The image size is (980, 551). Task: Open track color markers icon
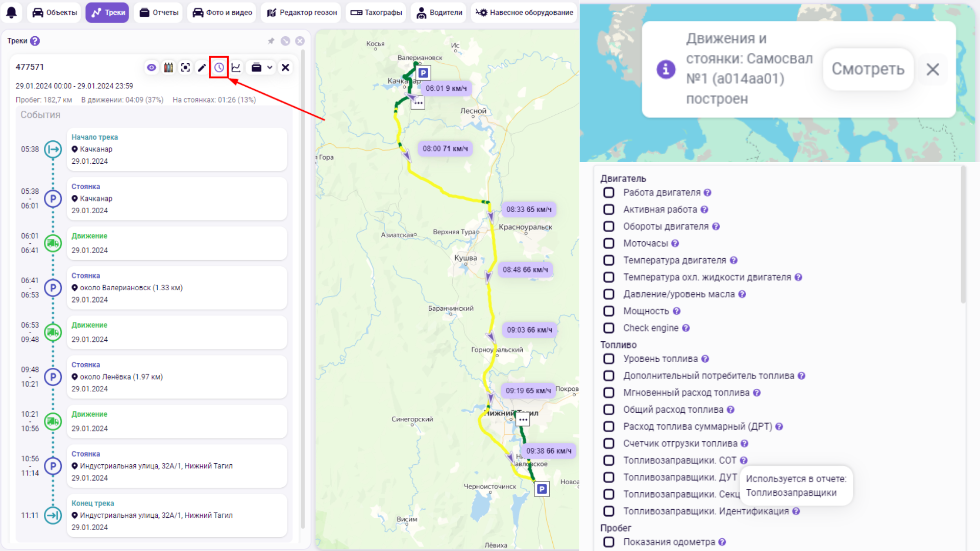pos(168,67)
